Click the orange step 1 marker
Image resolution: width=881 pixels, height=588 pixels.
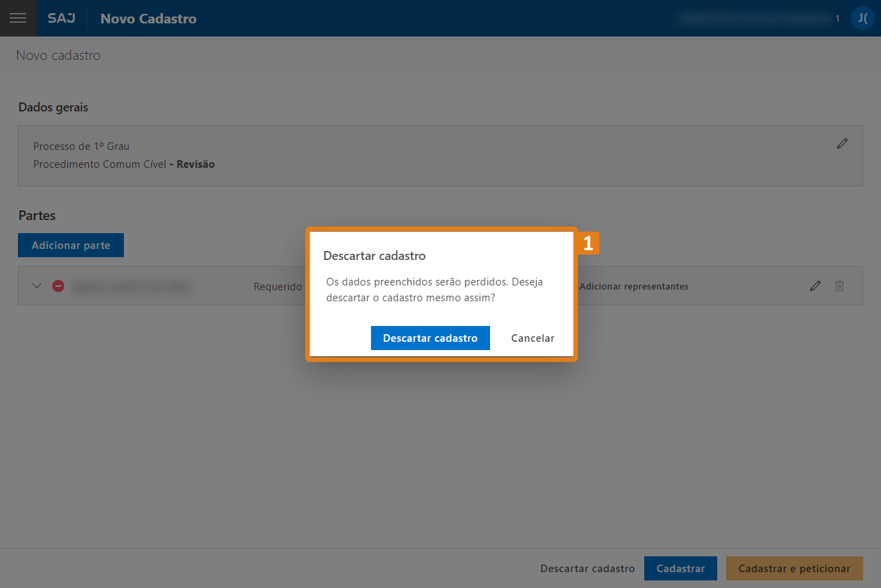588,243
